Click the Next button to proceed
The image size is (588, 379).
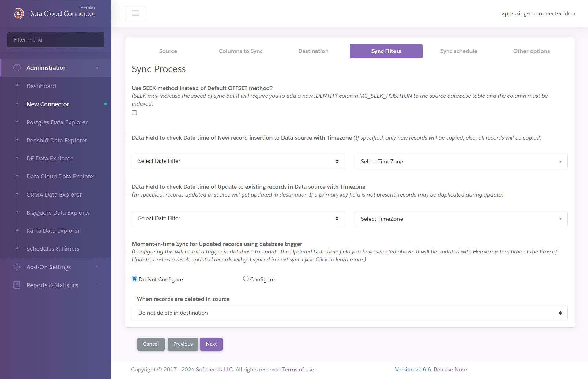click(211, 344)
